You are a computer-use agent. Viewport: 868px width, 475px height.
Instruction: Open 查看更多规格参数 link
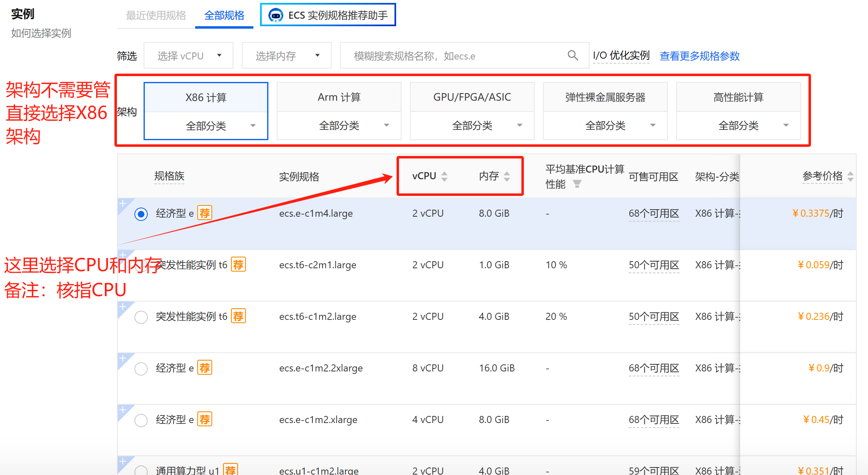pos(699,56)
